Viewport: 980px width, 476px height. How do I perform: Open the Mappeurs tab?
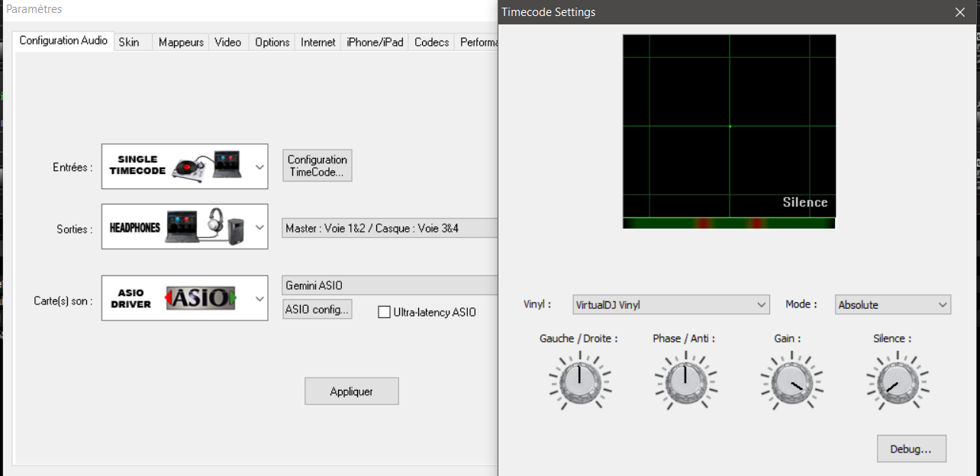point(181,43)
